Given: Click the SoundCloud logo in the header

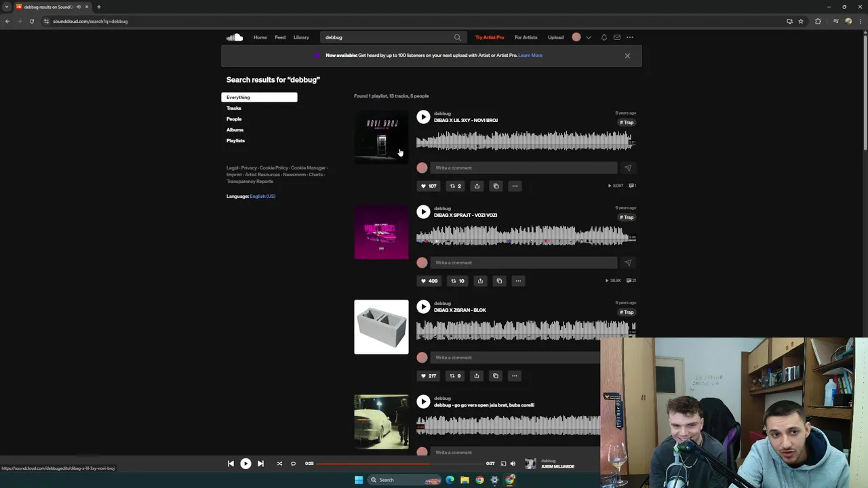Looking at the screenshot, I should (235, 37).
